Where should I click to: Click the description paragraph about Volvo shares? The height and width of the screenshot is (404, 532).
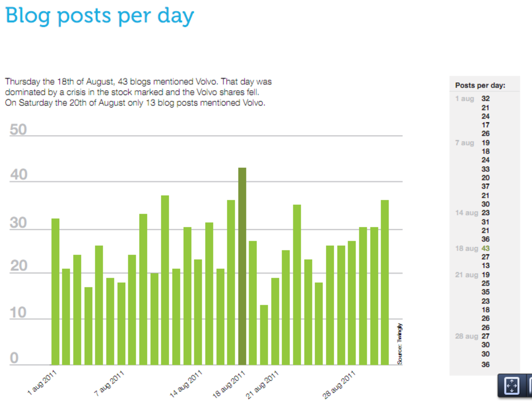(138, 92)
